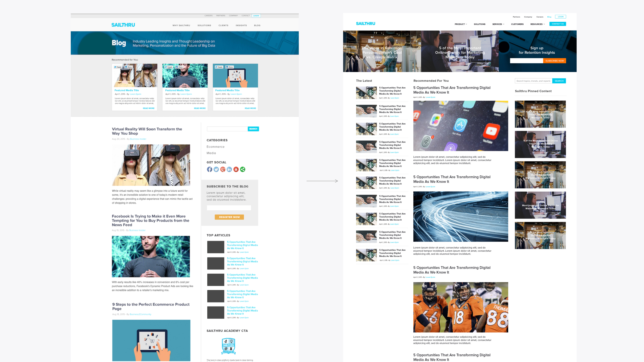
Task: Click the Twitter bird social icon
Action: coord(216,169)
